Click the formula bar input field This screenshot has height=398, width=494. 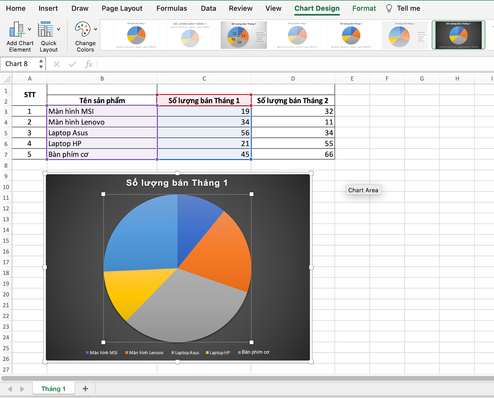coord(295,64)
